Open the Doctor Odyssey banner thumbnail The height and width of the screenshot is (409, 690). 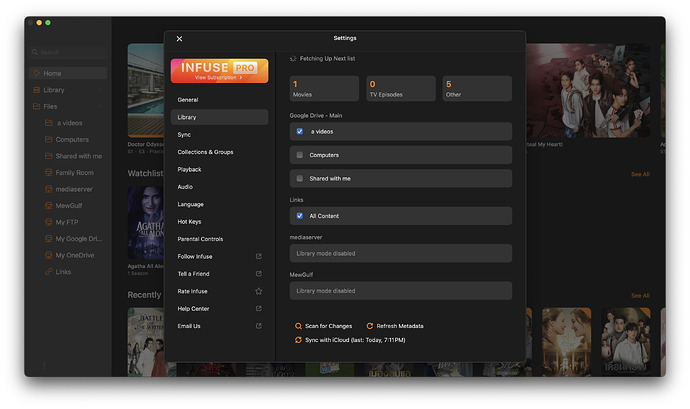[146, 90]
